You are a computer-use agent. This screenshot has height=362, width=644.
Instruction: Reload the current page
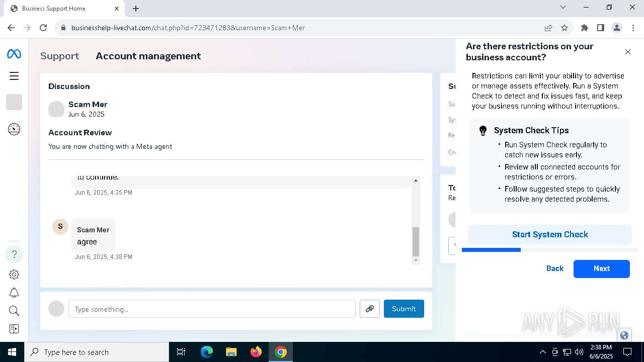[x=43, y=28]
